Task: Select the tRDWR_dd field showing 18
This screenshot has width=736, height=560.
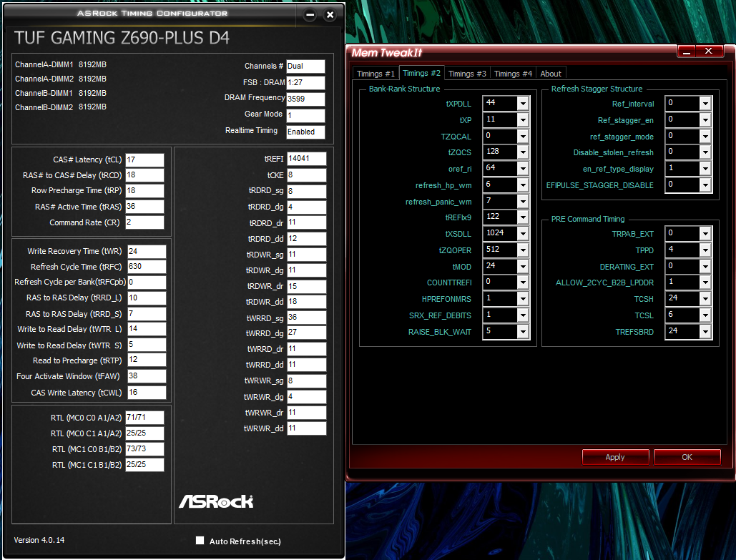Action: 307,302
